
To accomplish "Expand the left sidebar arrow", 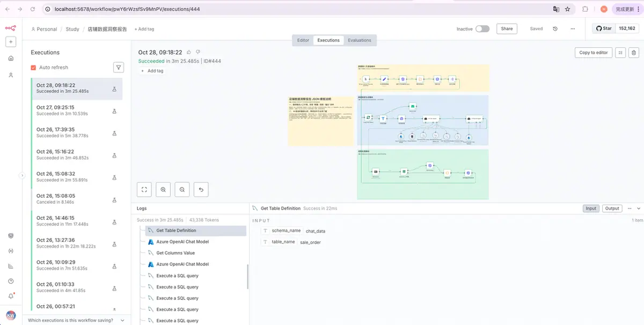I will pyautogui.click(x=22, y=175).
